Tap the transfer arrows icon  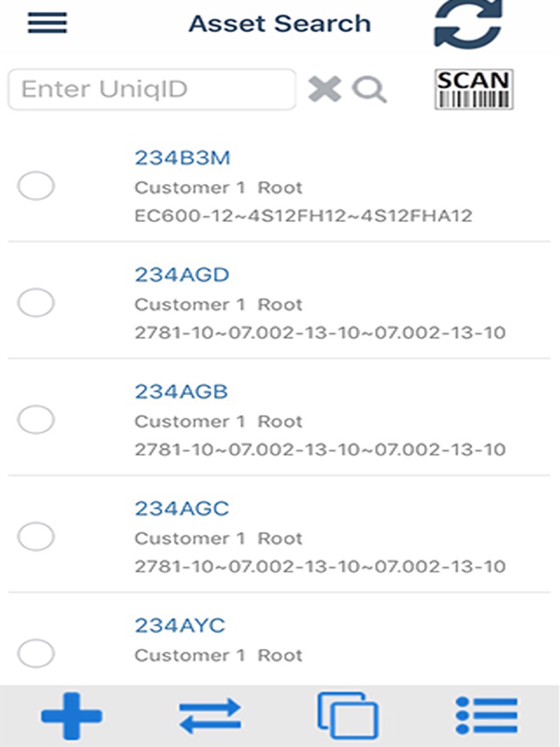point(210,715)
